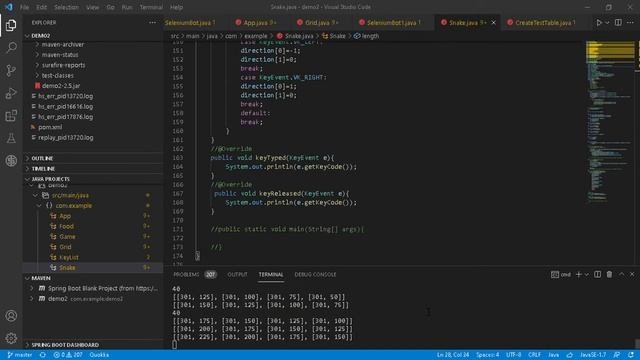This screenshot has height=360, width=640.
Task: Select the Food class in Java Projects
Action: click(x=67, y=226)
